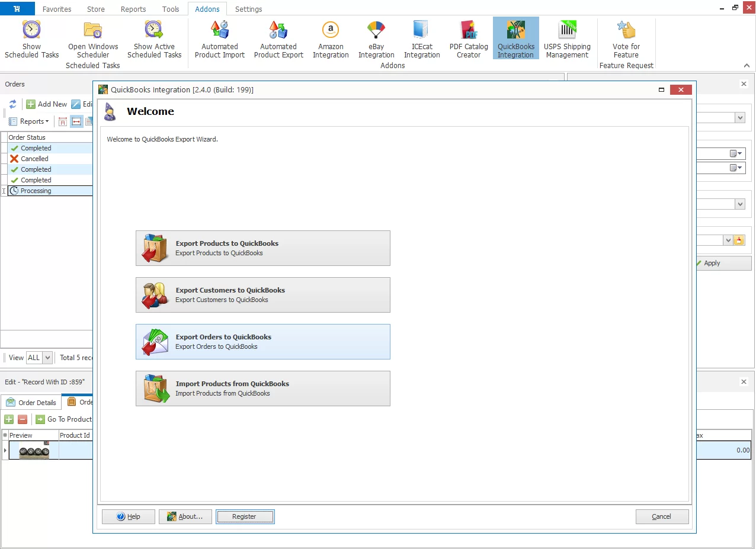Refresh the Orders list
The width and height of the screenshot is (756, 549).
tap(12, 104)
